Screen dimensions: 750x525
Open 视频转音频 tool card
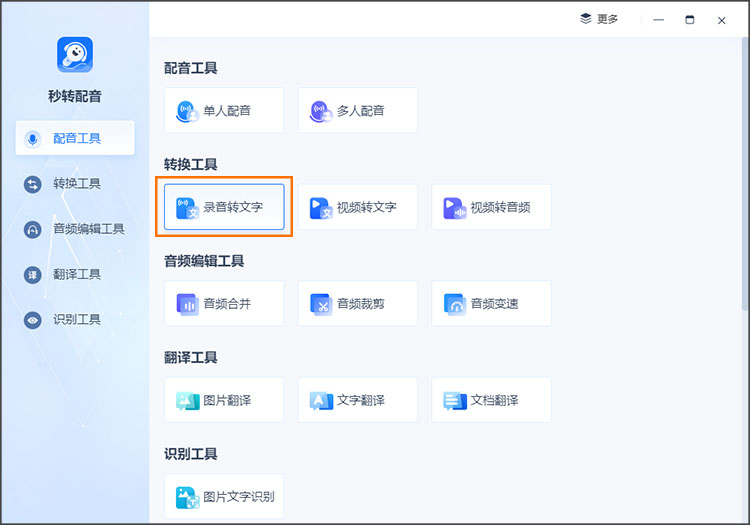coord(491,207)
